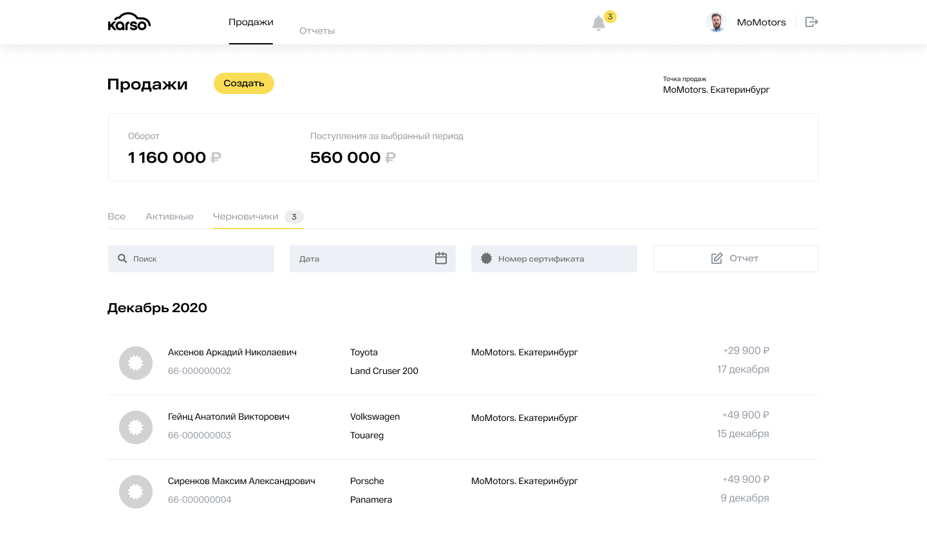Image resolution: width=927 pixels, height=560 pixels.
Task: Click the calendar icon in date field
Action: pos(441,258)
